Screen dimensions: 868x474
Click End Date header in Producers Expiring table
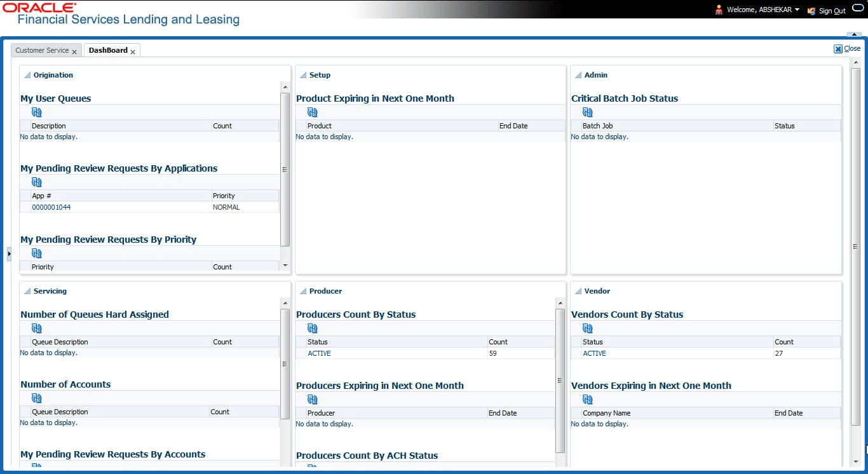coord(521,413)
